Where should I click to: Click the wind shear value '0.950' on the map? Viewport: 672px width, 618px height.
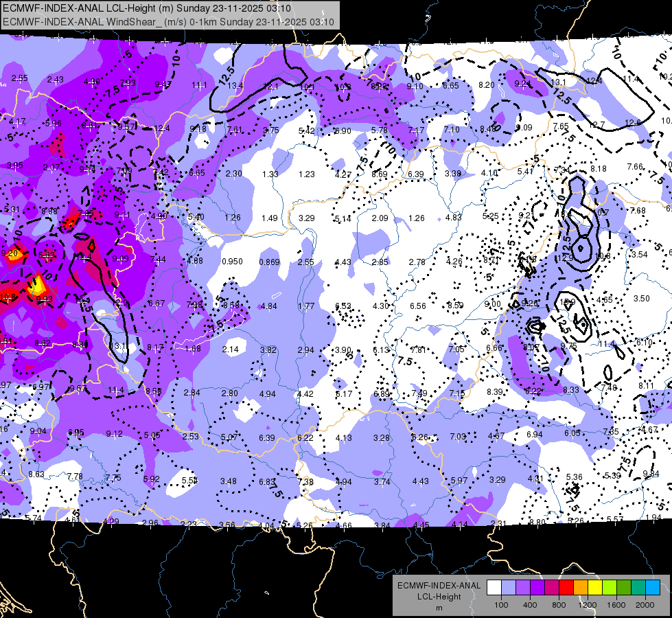[x=232, y=262]
